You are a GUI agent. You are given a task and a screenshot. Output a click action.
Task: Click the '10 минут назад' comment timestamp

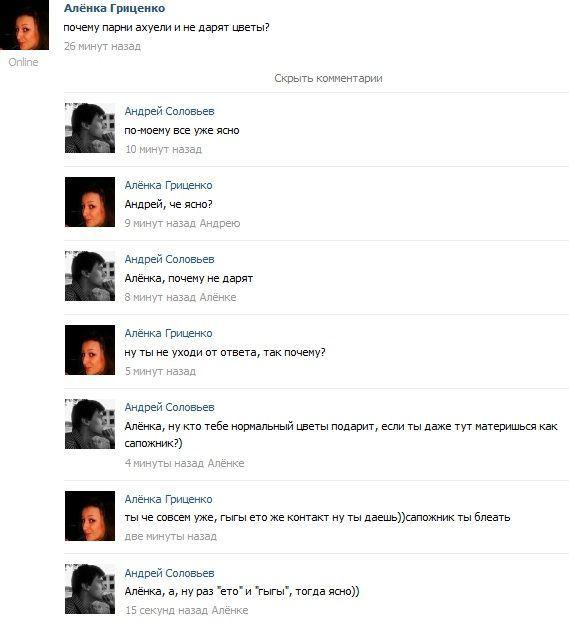click(x=163, y=149)
